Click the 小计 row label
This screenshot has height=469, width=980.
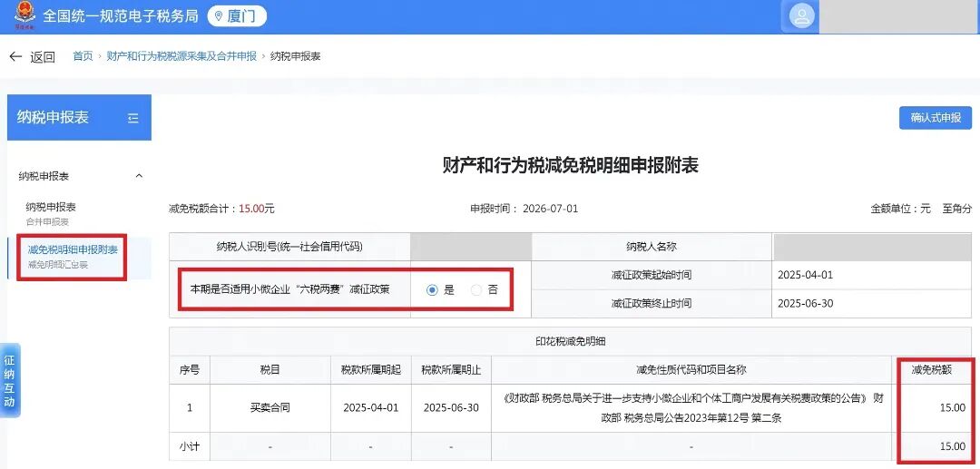click(190, 447)
